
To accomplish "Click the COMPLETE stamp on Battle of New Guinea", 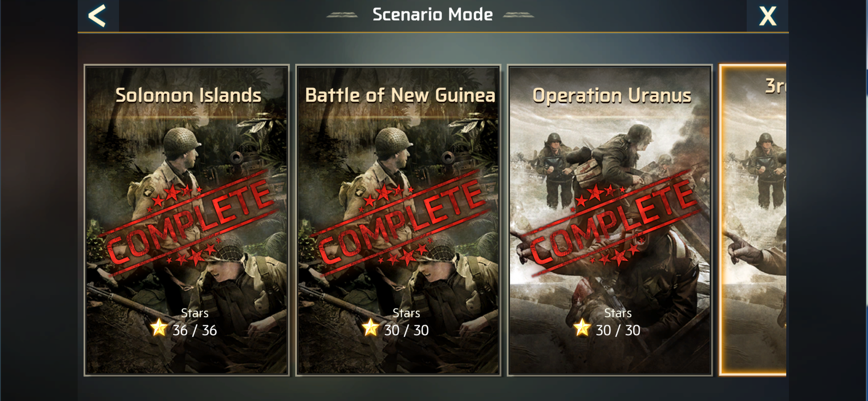I will tap(401, 224).
